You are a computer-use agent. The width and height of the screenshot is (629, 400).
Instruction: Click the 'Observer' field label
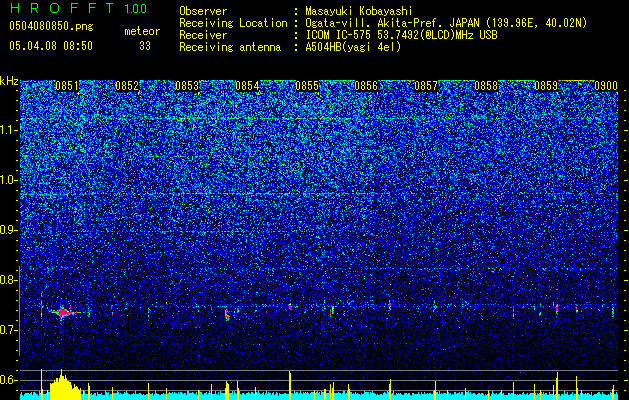(203, 11)
